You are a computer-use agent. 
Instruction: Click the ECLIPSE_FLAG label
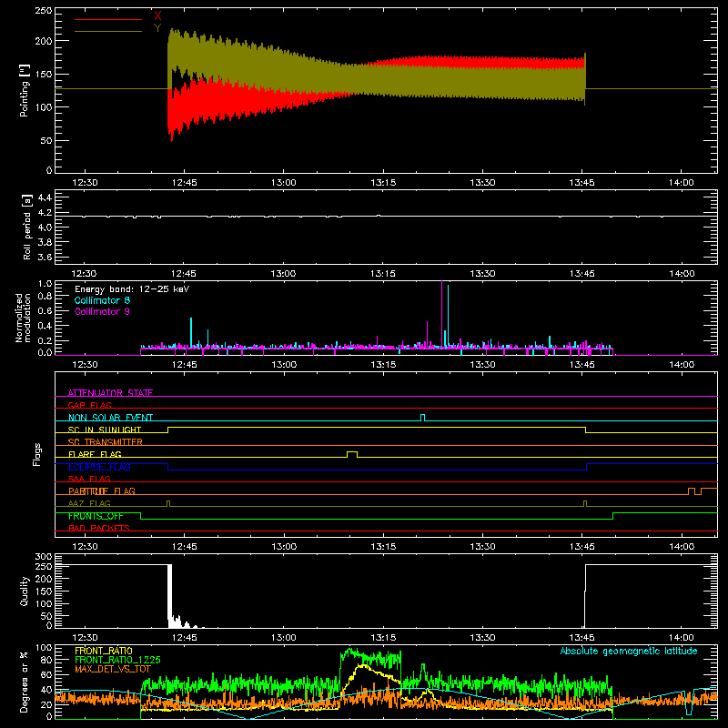99,467
